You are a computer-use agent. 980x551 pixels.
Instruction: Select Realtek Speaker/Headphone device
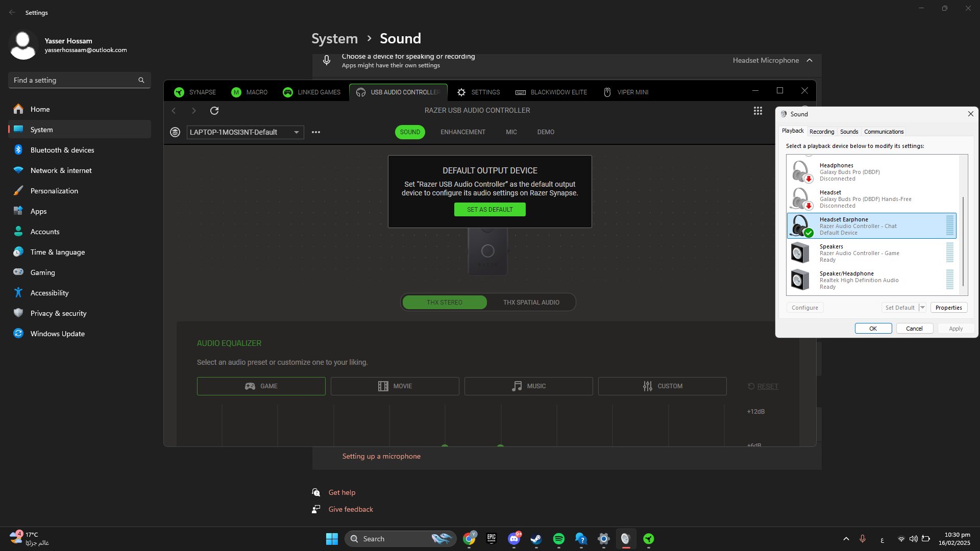point(871,280)
